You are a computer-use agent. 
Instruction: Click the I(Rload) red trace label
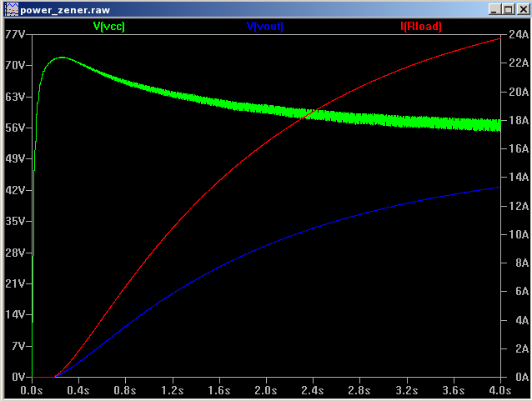tap(421, 27)
